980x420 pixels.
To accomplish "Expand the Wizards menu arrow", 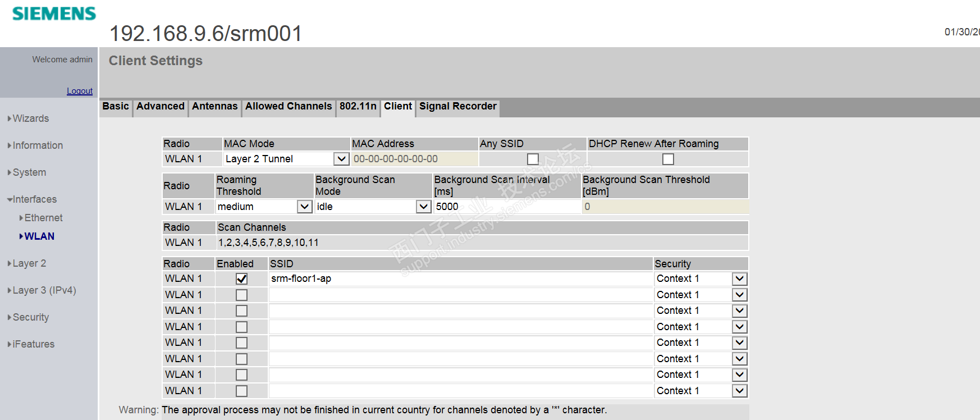I will click(10, 118).
